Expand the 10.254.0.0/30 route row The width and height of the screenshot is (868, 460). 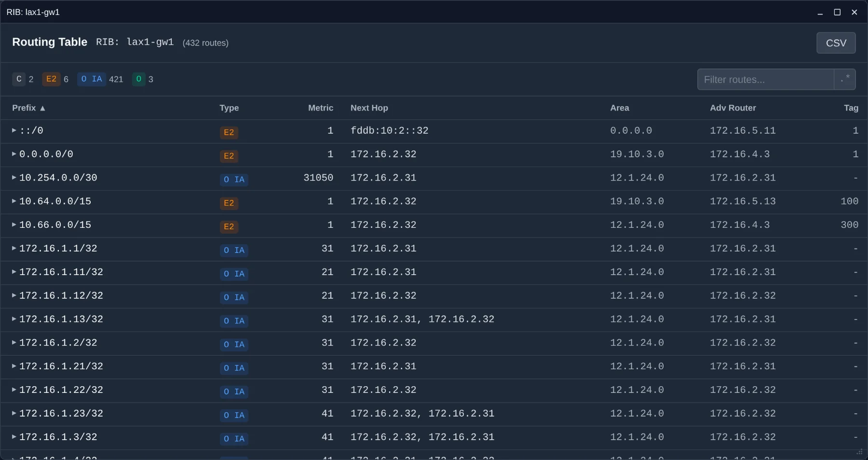point(14,178)
